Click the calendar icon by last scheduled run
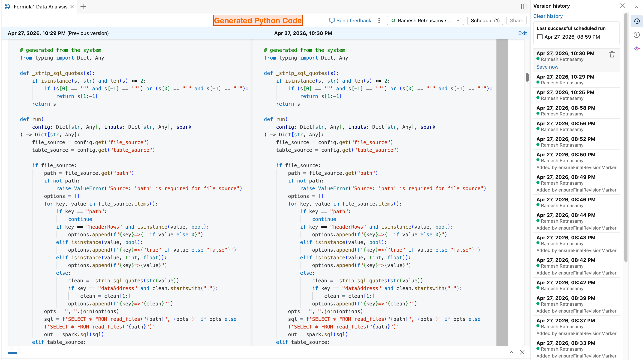Image resolution: width=644 pixels, height=360 pixels. [540, 37]
